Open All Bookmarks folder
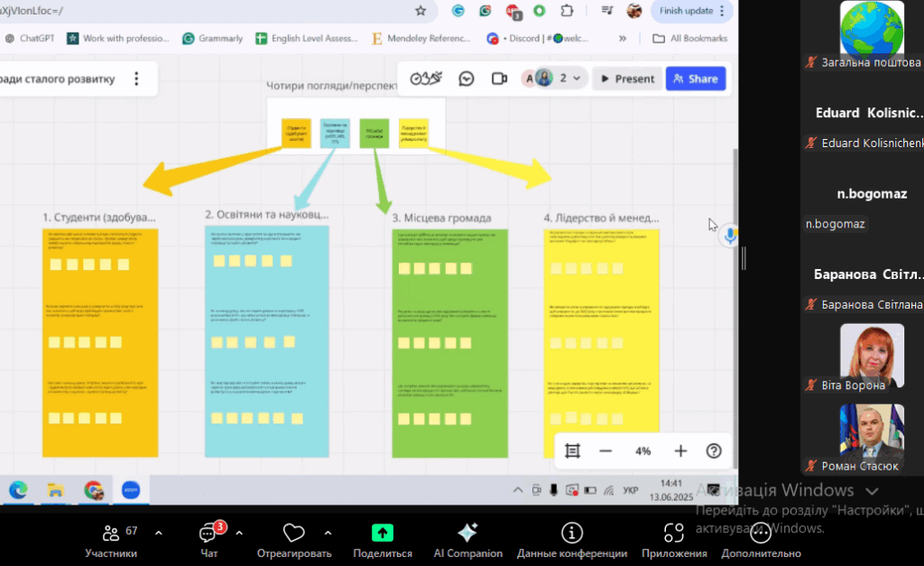This screenshot has height=566, width=924. [690, 38]
